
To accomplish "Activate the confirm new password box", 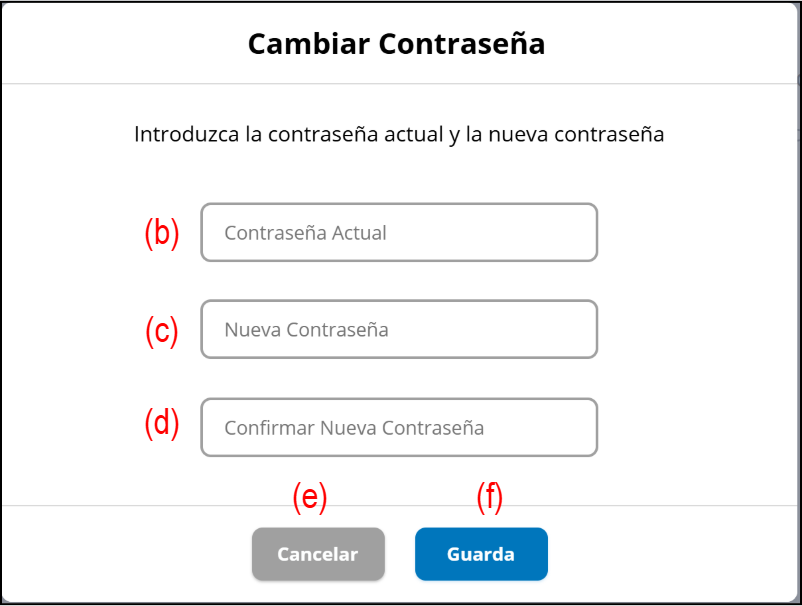I will point(399,428).
